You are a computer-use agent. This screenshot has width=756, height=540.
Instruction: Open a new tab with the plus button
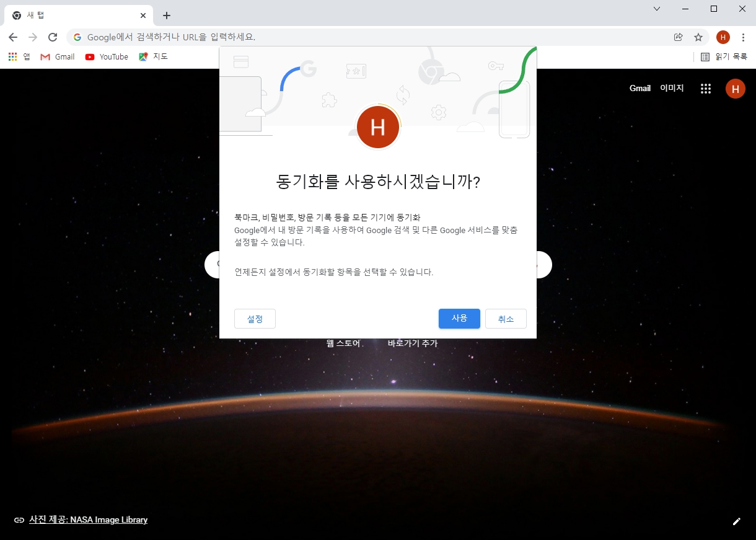(x=166, y=15)
